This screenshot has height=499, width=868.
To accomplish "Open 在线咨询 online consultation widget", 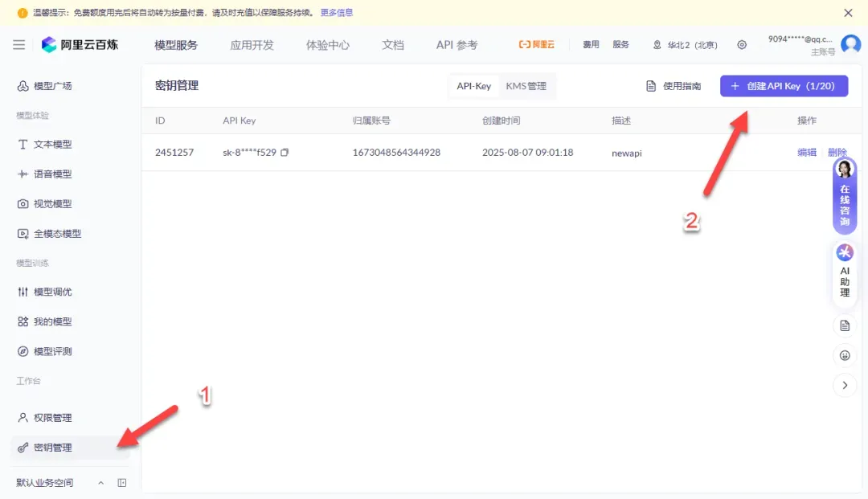I will [845, 195].
